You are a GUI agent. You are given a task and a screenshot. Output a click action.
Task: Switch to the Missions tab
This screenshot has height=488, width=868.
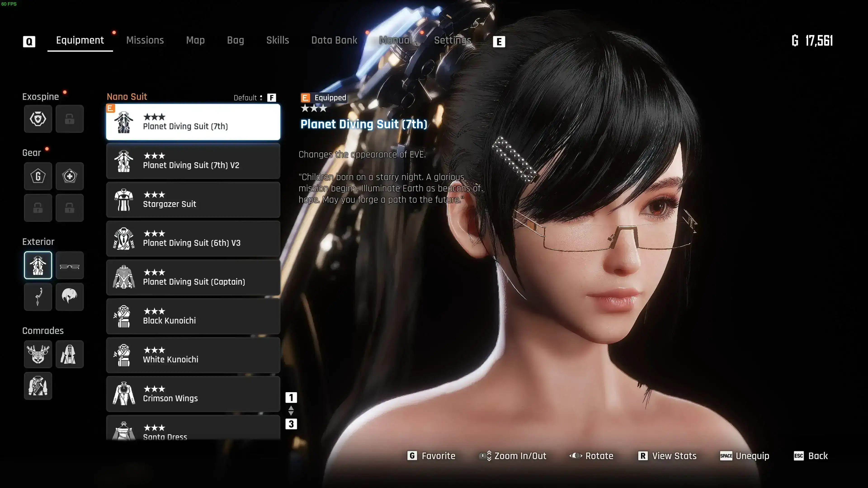pos(145,40)
